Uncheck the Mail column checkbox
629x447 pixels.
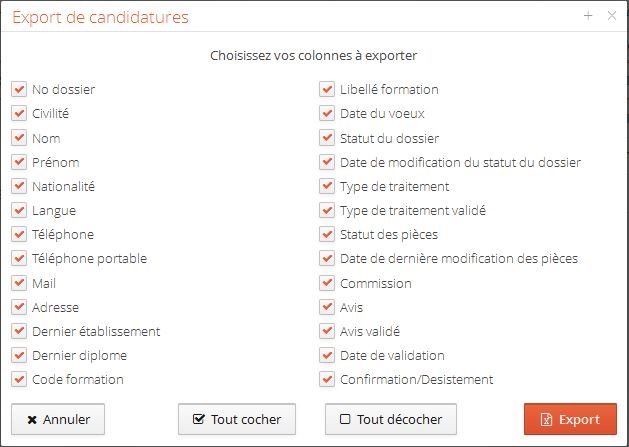tap(19, 283)
